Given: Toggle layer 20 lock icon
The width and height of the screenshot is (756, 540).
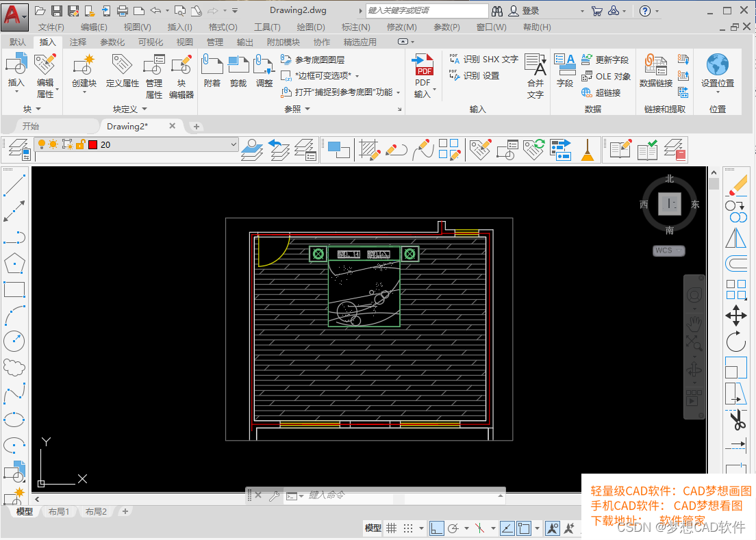Looking at the screenshot, I should (x=81, y=144).
